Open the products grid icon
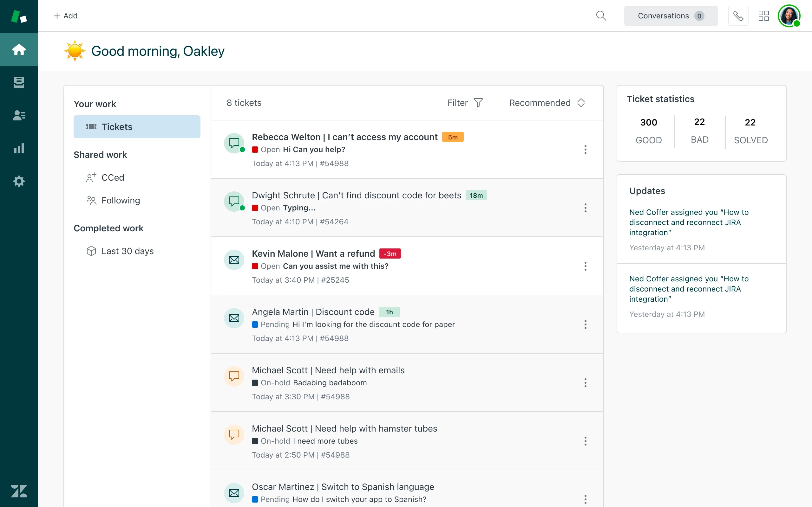This screenshot has width=812, height=507. [763, 16]
